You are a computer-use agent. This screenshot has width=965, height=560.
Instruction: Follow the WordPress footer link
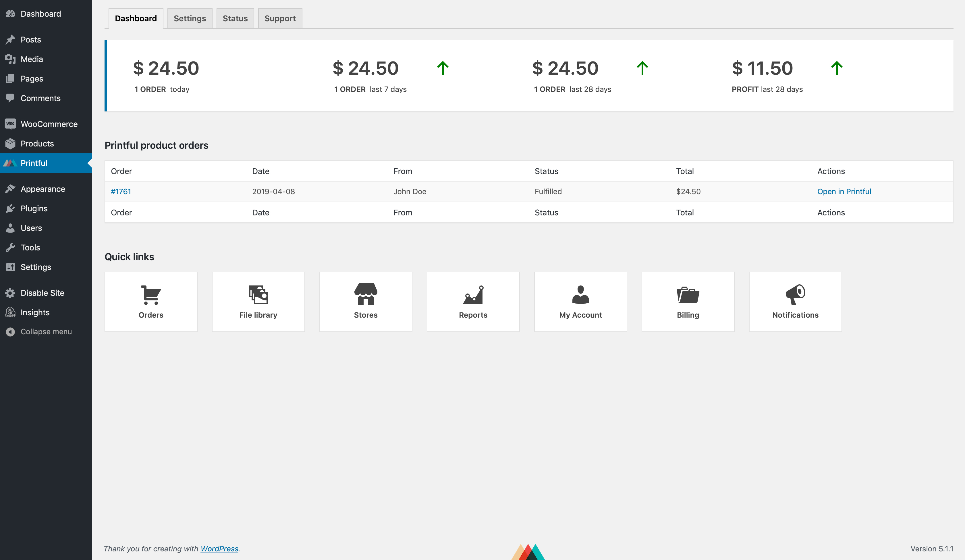coord(219,549)
